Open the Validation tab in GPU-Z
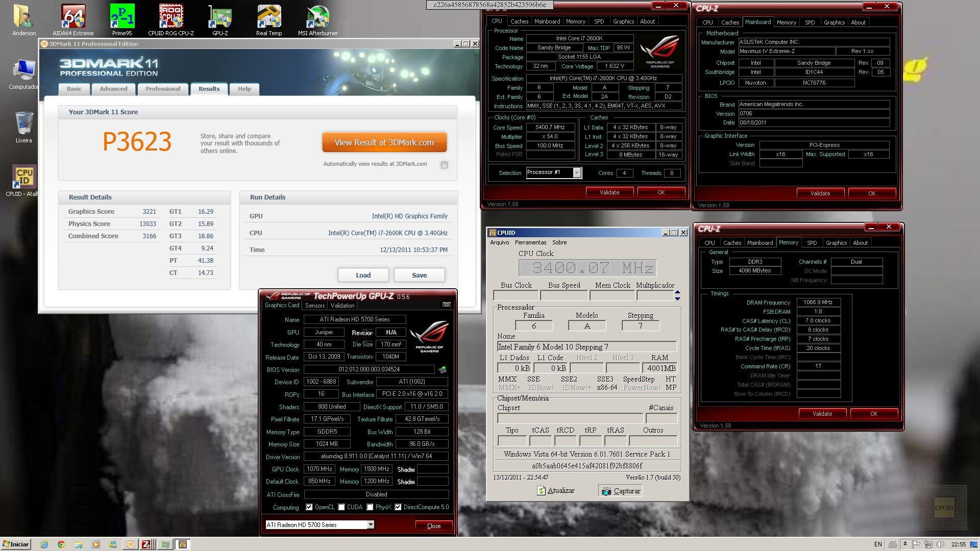Viewport: 980px width, 551px height. (x=342, y=306)
